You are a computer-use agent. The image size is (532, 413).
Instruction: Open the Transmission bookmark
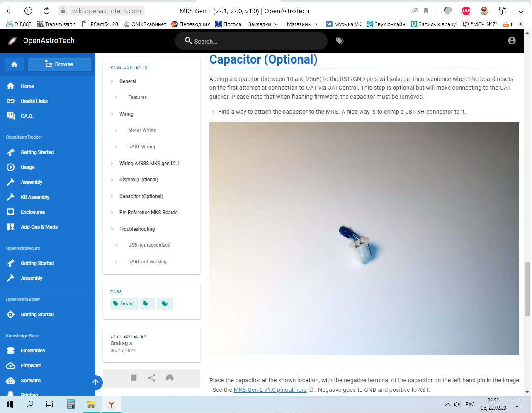coord(56,24)
